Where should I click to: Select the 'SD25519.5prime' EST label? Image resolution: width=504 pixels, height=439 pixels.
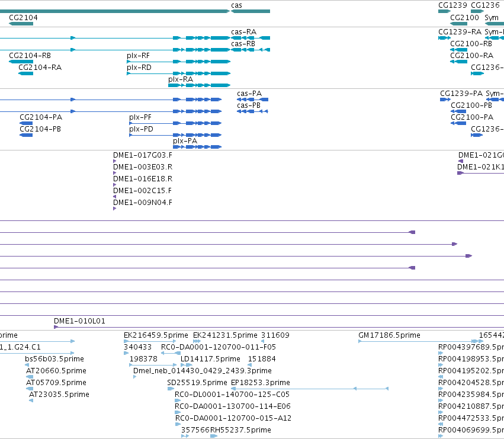197,383
